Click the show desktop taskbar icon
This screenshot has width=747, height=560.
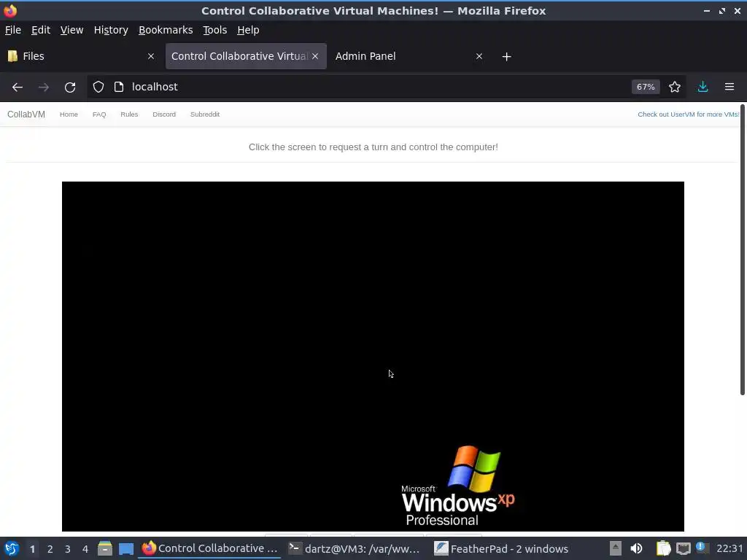click(126, 548)
